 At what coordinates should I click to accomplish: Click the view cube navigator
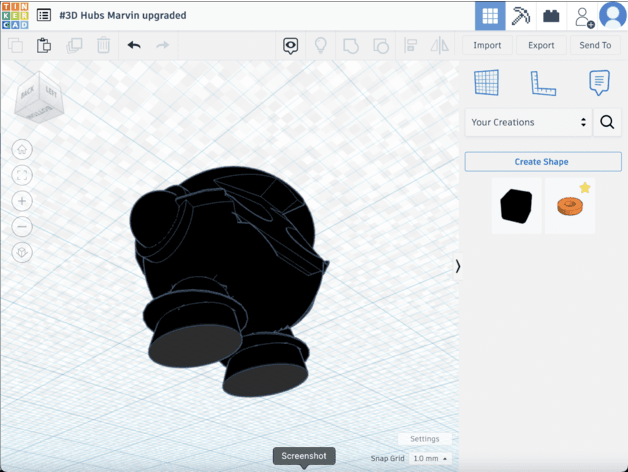(39, 97)
